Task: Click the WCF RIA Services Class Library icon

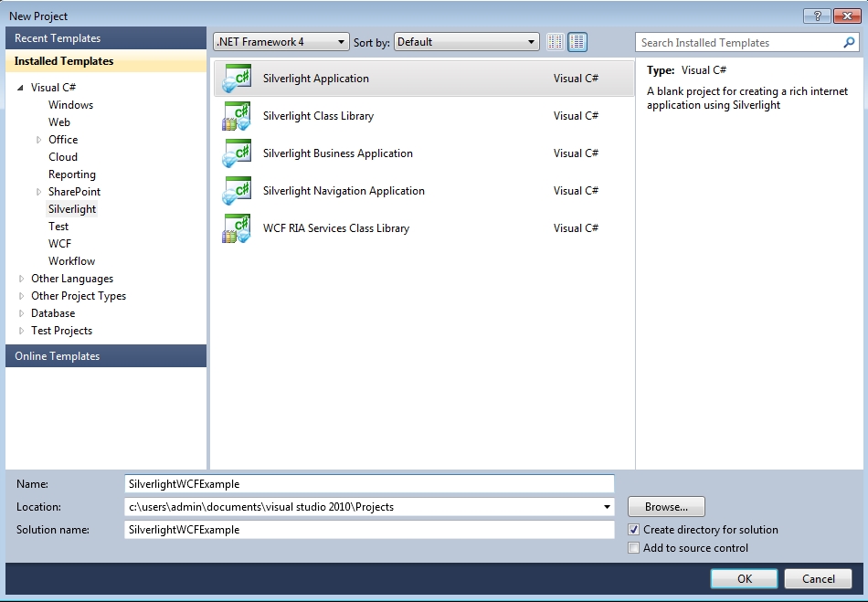Action: click(x=237, y=228)
